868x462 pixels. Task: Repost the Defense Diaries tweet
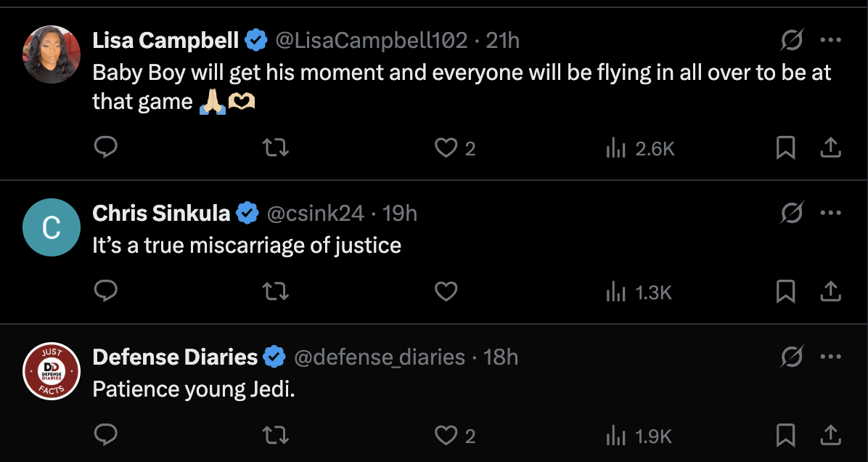(x=276, y=436)
